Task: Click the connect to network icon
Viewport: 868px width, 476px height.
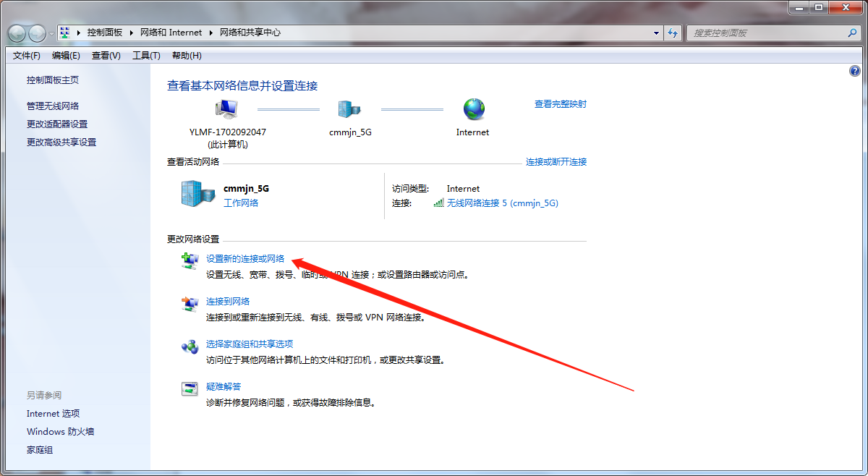Action: 190,305
